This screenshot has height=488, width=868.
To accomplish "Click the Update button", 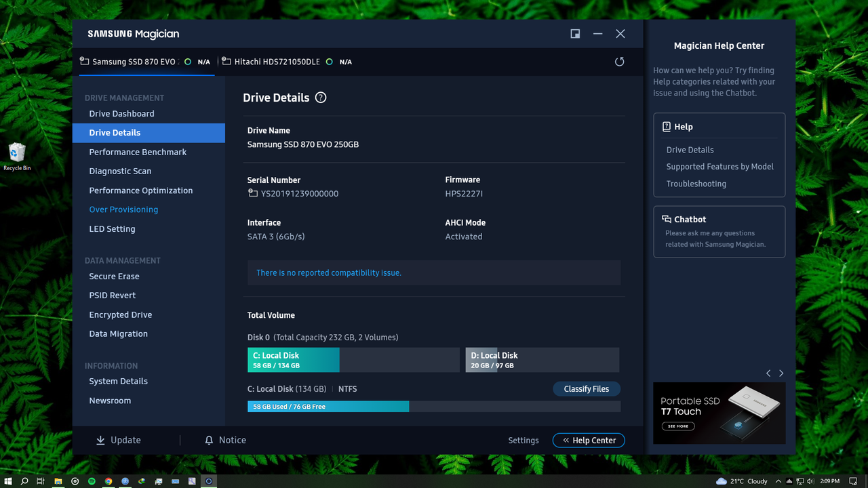I will click(x=119, y=440).
